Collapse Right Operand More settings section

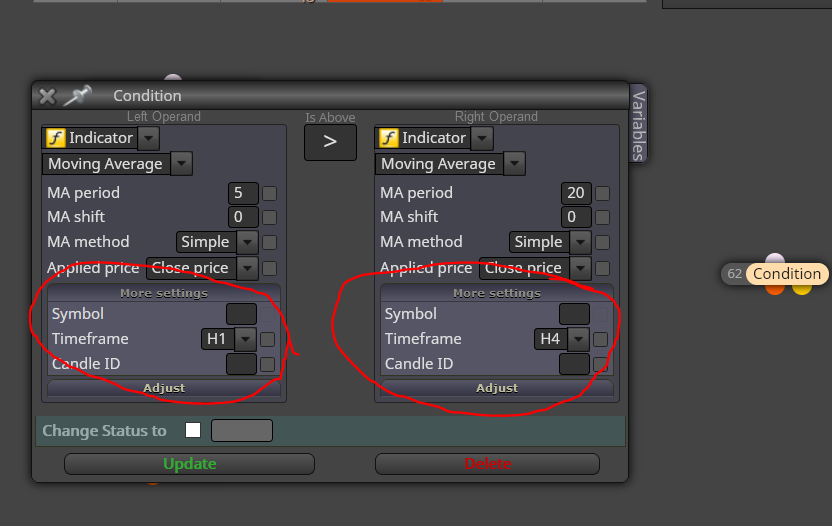tap(497, 293)
